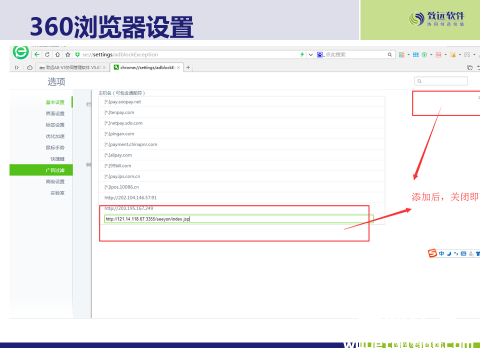Switch to the first A8 management tab
Screen dimensions: 480x360
tap(72, 67)
